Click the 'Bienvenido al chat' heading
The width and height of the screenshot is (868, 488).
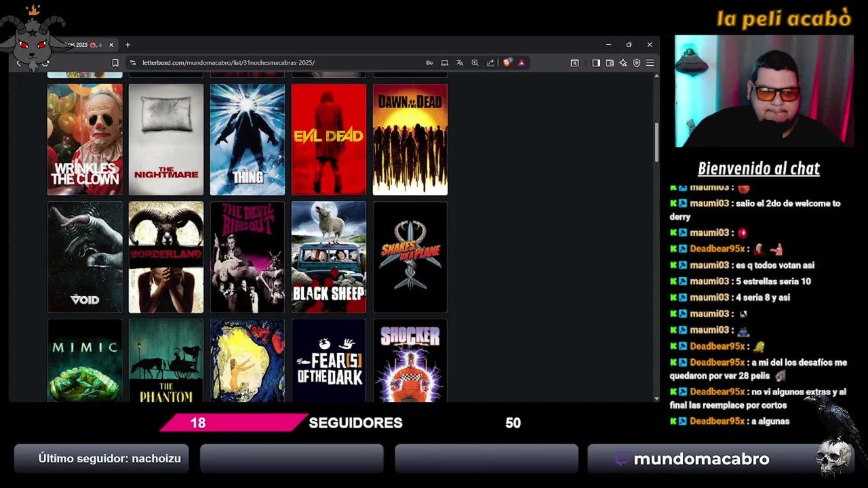(759, 169)
